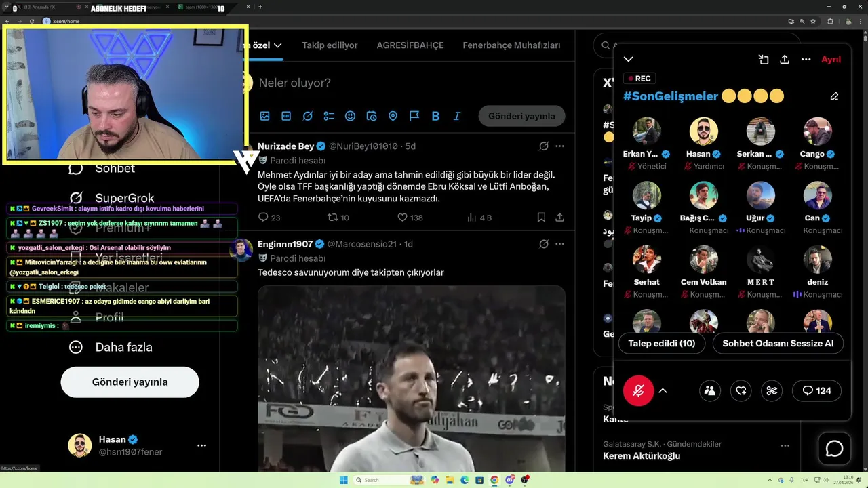The image size is (868, 488).
Task: Repost Nurizade Bey's post with 10 reposts
Action: click(x=338, y=218)
